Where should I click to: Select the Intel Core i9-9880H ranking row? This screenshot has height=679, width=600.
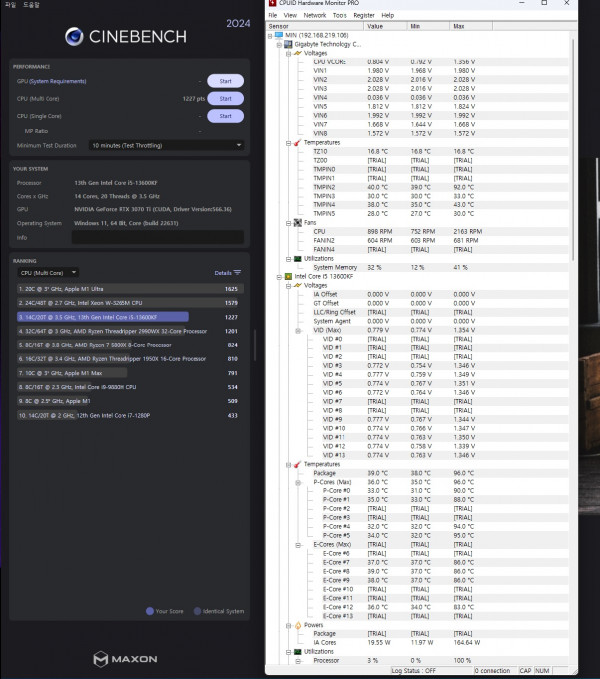click(x=130, y=387)
